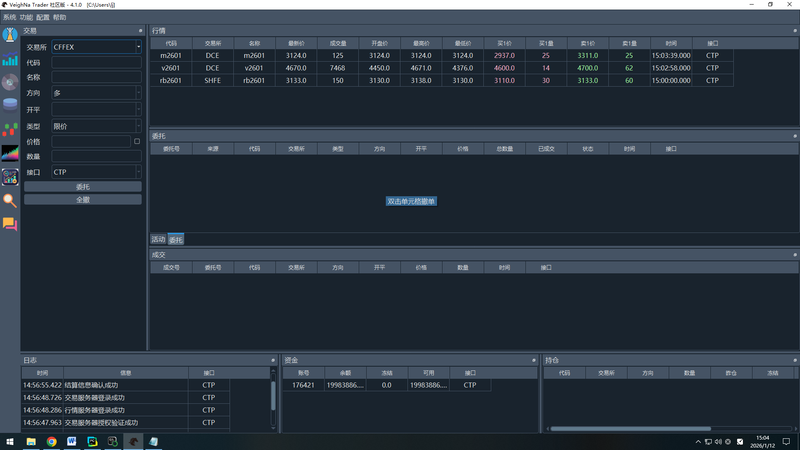Screen dimensions: 800x450
Task: Click the 全撤 cancel-all button
Action: click(82, 200)
